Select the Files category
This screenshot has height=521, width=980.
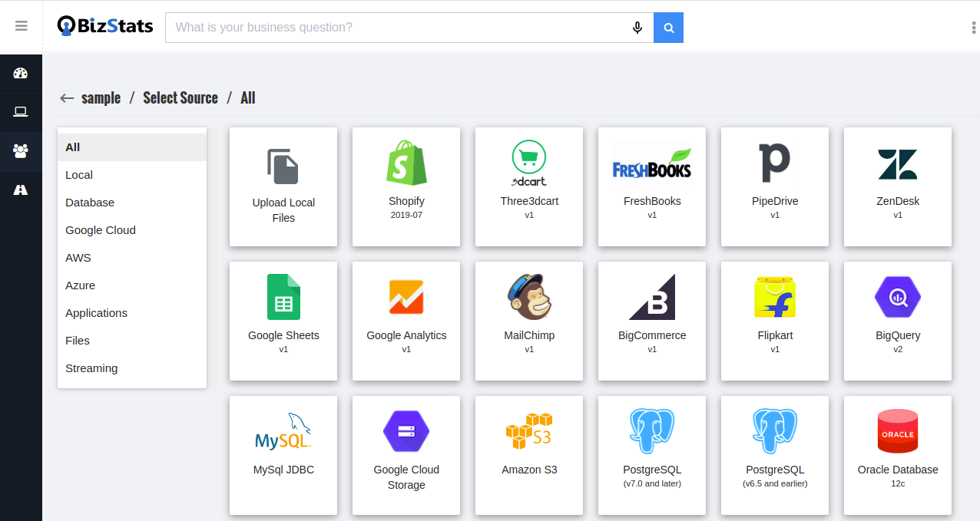[x=132, y=341]
